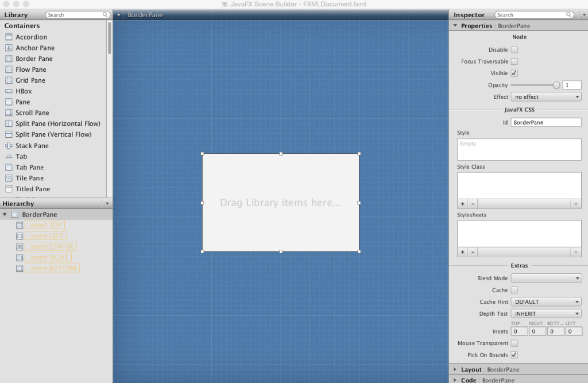588x383 pixels.
Task: Open the Depth Test dropdown set to INHERIT
Action: (546, 313)
